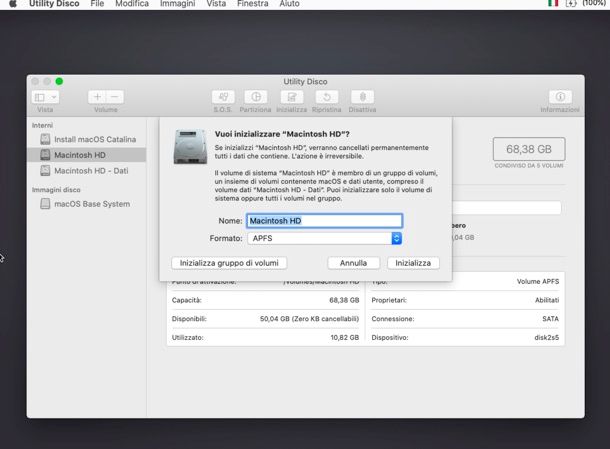Select Macintosh HD volume in sidebar
The width and height of the screenshot is (610, 449).
tap(86, 155)
